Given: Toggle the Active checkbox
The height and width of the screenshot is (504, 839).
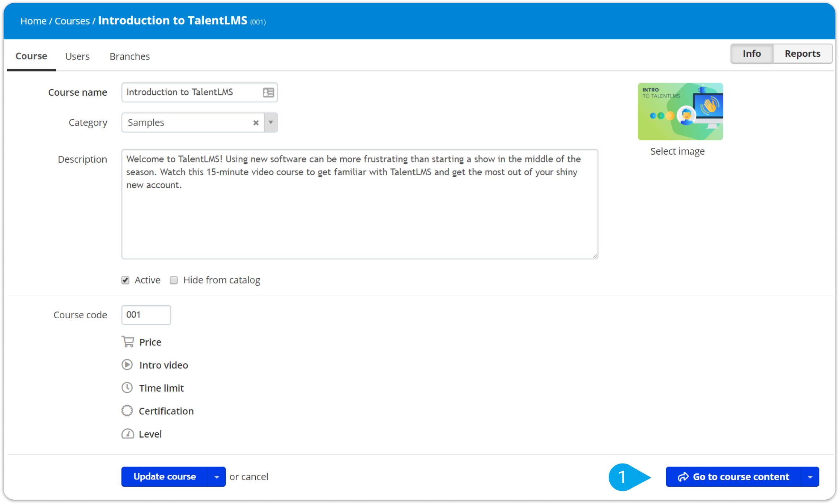Looking at the screenshot, I should pyautogui.click(x=125, y=280).
